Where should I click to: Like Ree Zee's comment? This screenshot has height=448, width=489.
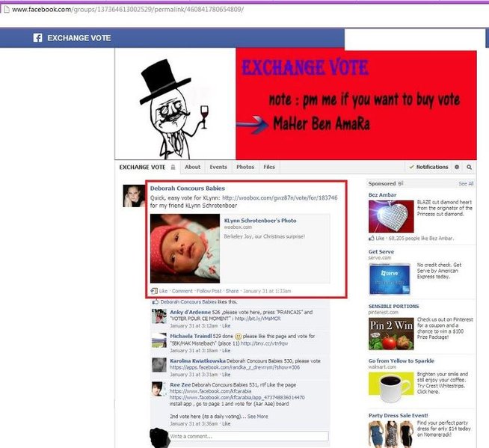[x=226, y=423]
